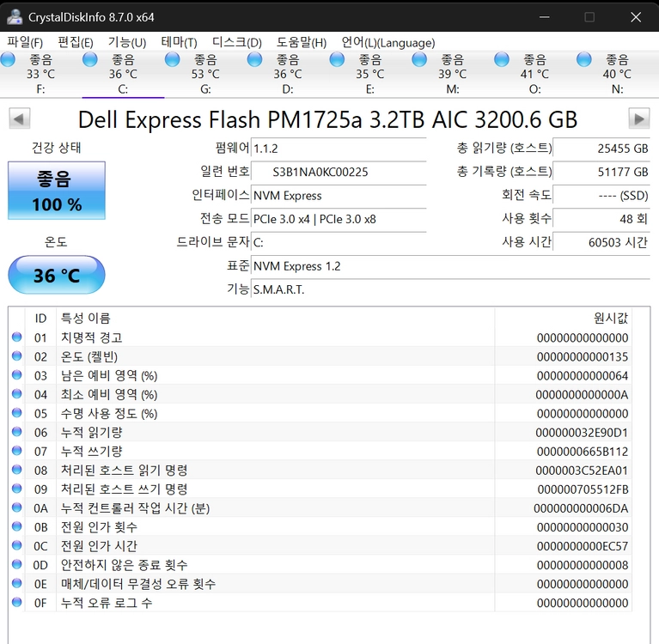Select drive N: status orb at 40 °C
The height and width of the screenshot is (644, 659).
pos(584,59)
